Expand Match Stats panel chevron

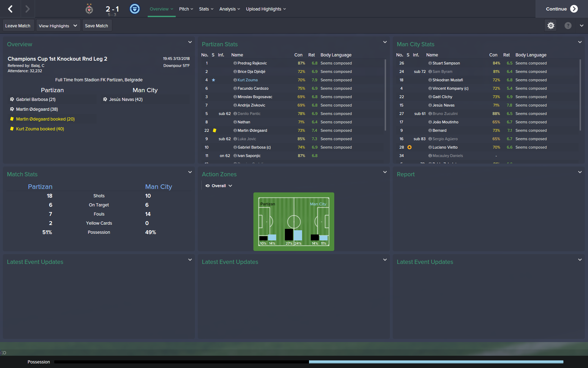(x=190, y=172)
